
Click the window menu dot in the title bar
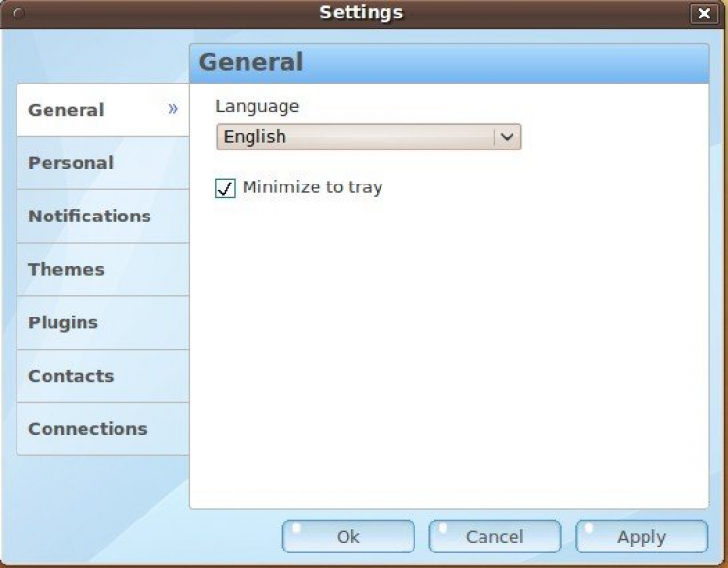[17, 14]
